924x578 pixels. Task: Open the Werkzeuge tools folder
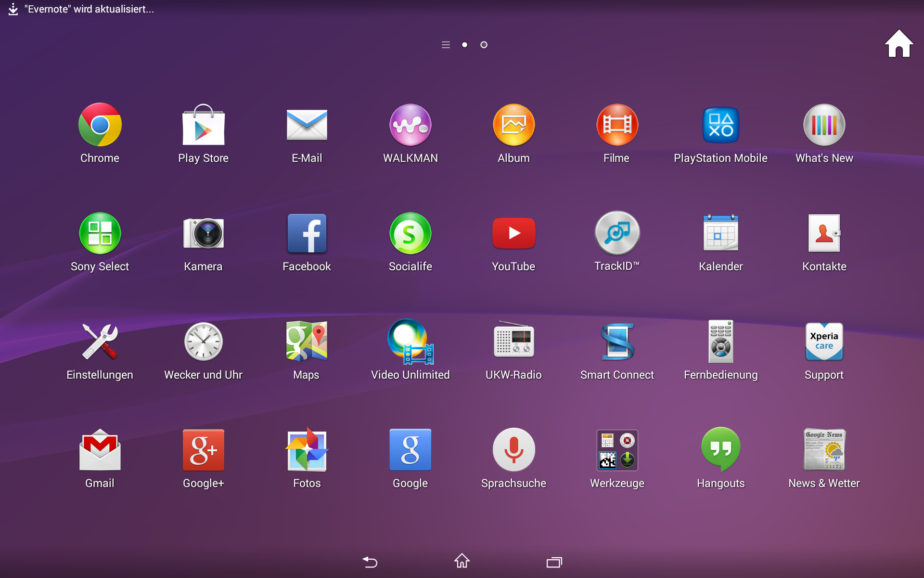pos(617,450)
